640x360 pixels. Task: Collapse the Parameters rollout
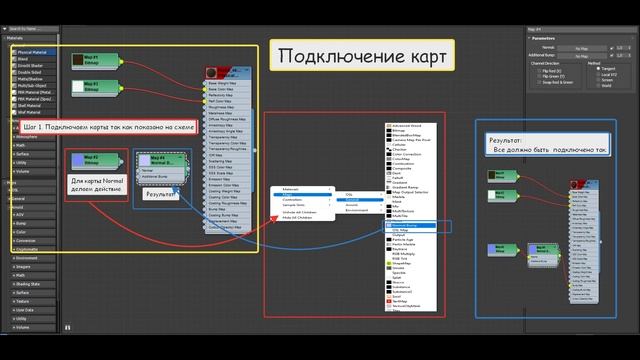(x=529, y=38)
